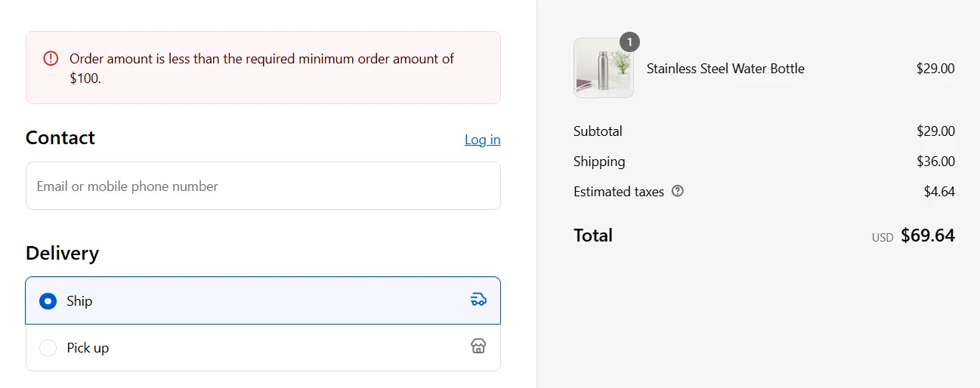The width and height of the screenshot is (980, 388).
Task: Focus the Email or mobile phone field
Action: pyautogui.click(x=263, y=186)
